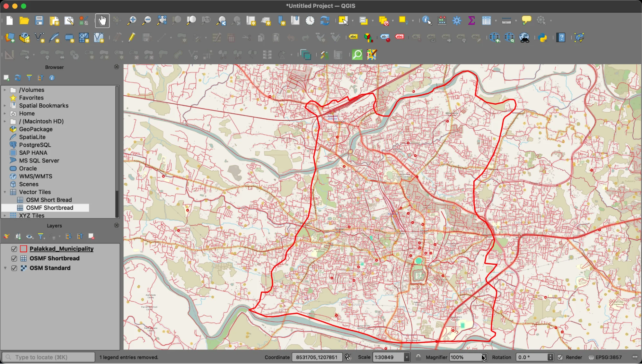Expand the Spatial Bookmarks node
This screenshot has height=364, width=642.
(x=4, y=105)
